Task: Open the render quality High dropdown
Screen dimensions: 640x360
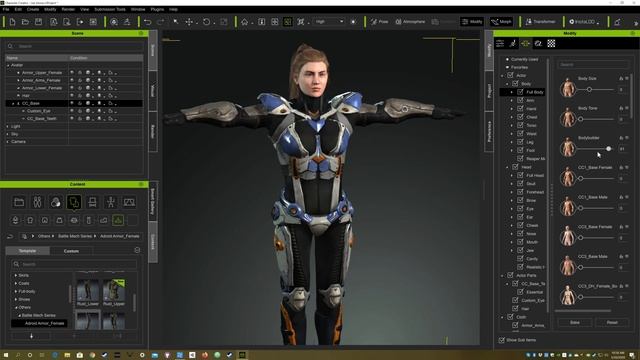Action: 329,22
